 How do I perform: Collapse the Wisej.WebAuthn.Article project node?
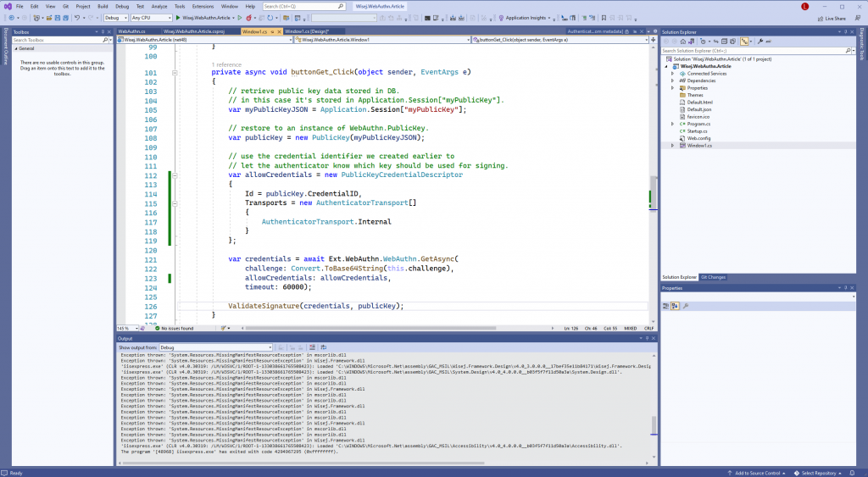point(666,66)
